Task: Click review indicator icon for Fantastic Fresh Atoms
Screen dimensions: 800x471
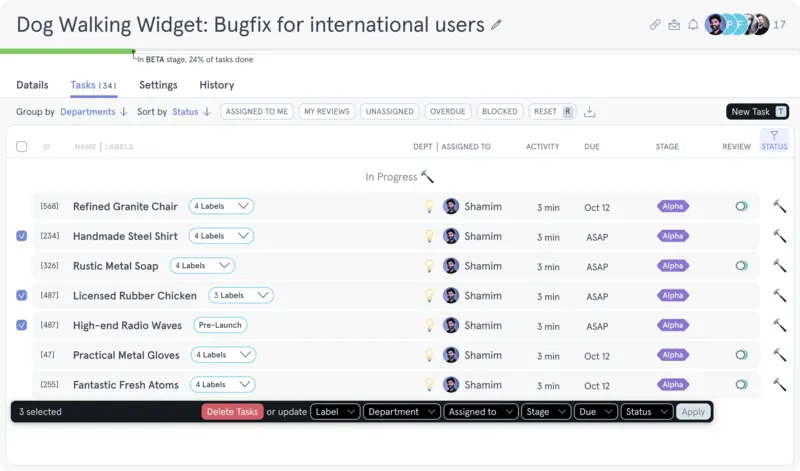Action: click(x=741, y=384)
